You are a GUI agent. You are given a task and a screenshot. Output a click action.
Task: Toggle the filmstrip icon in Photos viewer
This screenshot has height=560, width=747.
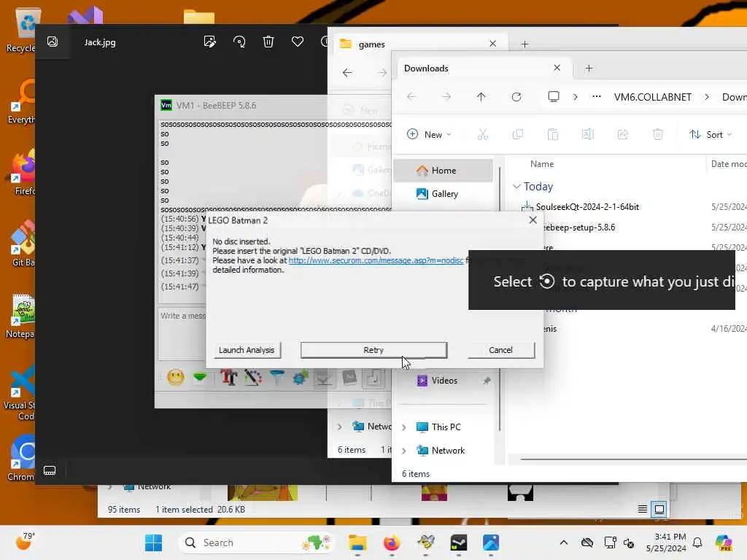click(x=50, y=471)
